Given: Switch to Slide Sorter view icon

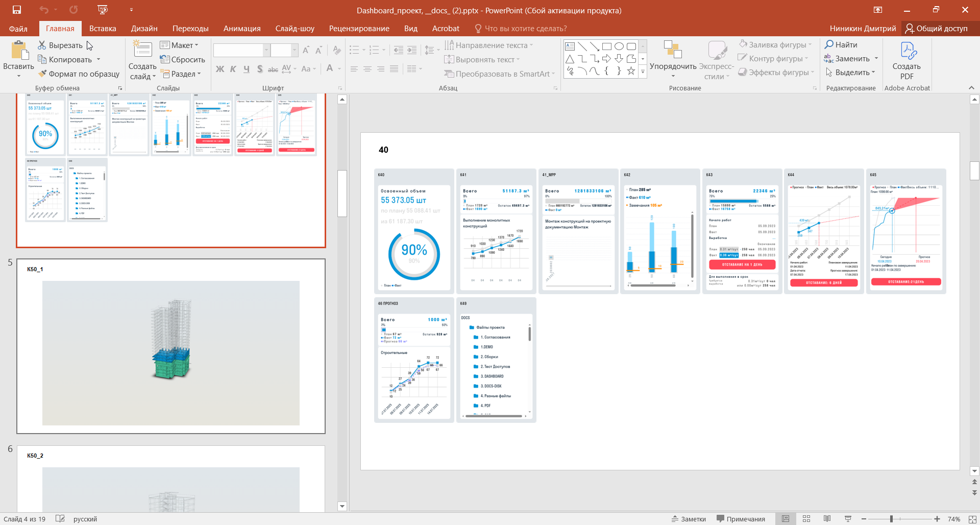Looking at the screenshot, I should [806, 519].
